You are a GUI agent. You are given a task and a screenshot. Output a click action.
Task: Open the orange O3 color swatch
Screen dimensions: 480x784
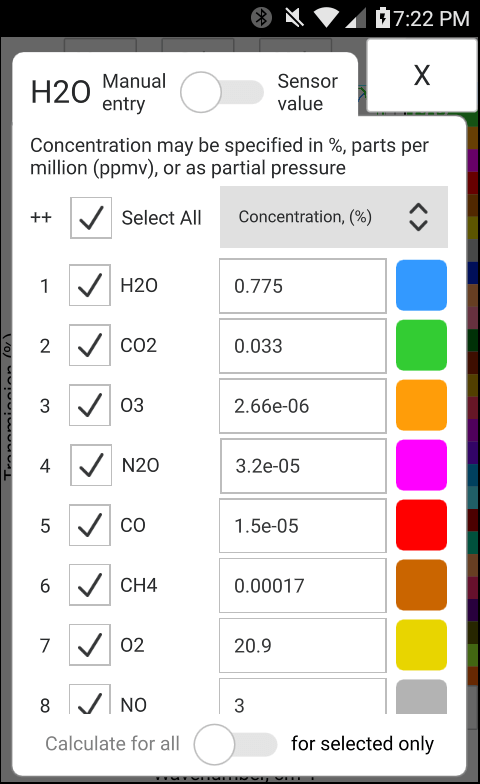(x=422, y=405)
